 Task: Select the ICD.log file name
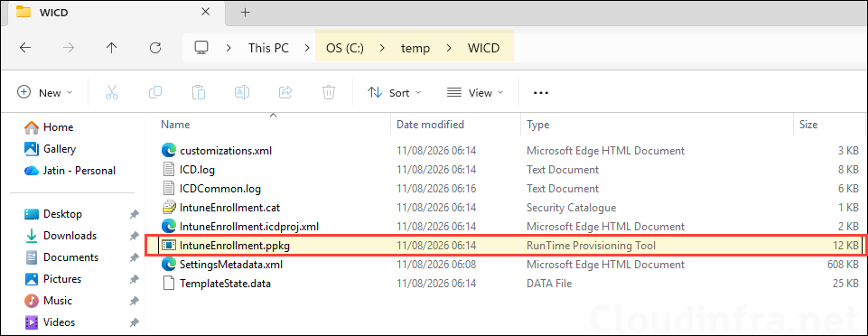197,170
